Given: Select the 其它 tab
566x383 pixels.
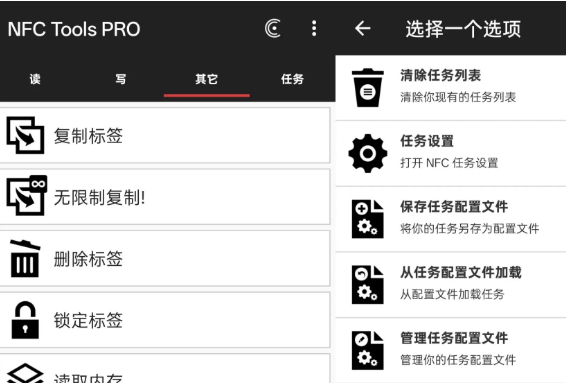Looking at the screenshot, I should (x=206, y=79).
